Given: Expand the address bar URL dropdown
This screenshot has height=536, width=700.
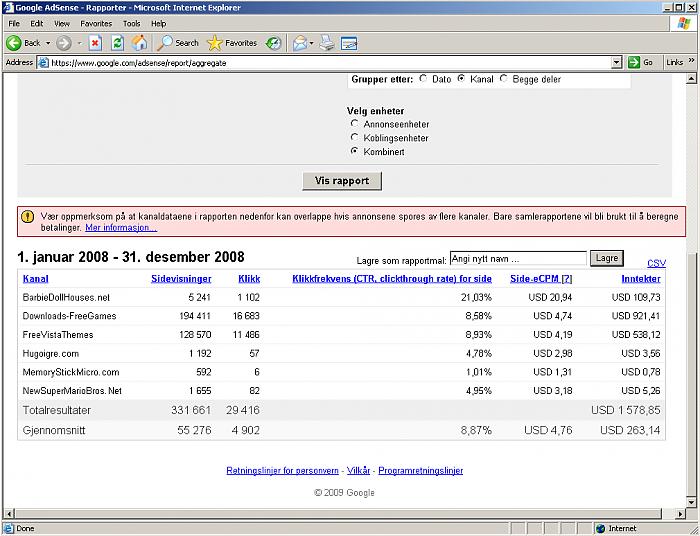Looking at the screenshot, I should click(x=617, y=62).
